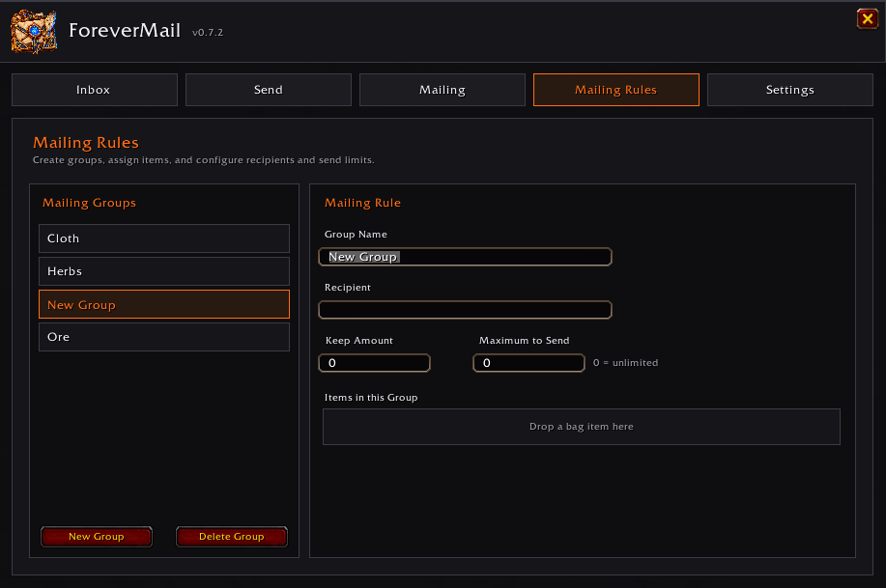Click the 'Items in this Group' label

371,398
